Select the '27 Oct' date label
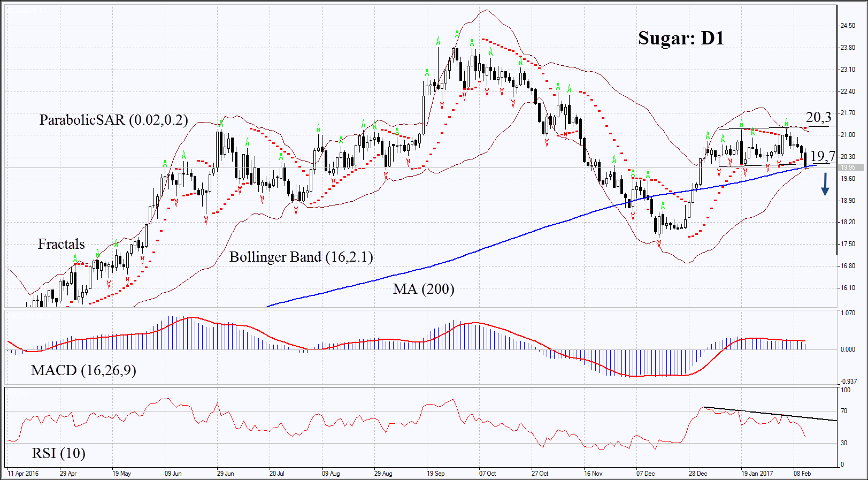 [x=540, y=474]
